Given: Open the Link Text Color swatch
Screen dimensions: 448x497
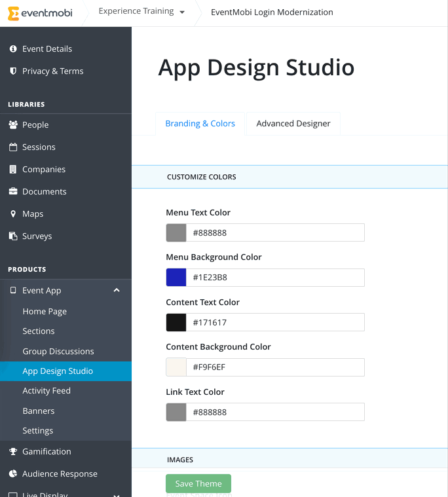Looking at the screenshot, I should [176, 412].
